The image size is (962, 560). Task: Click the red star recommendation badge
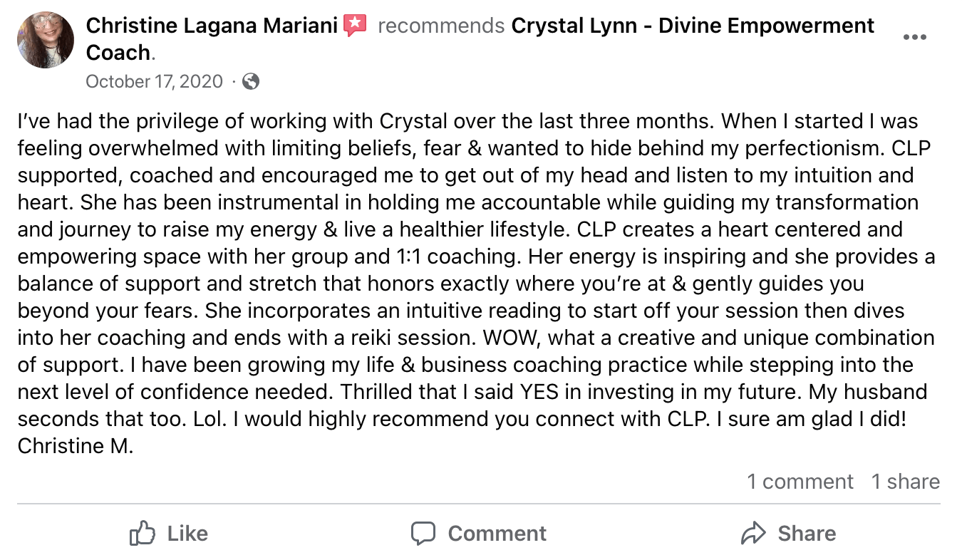pos(355,26)
